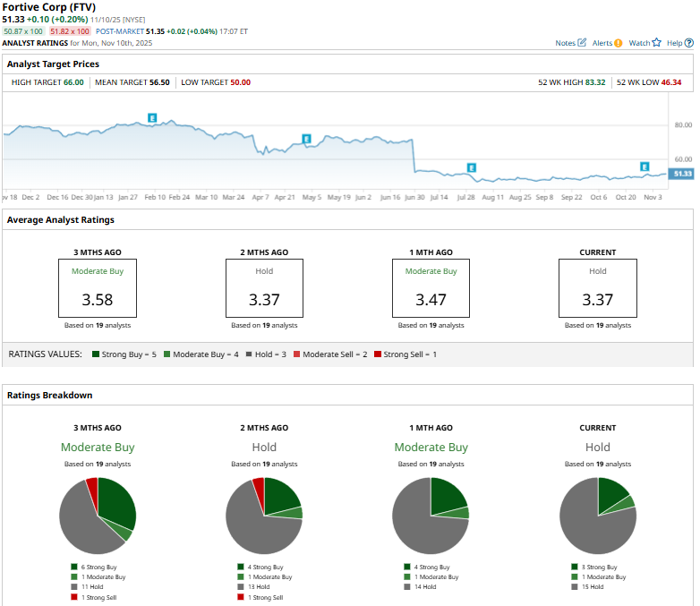The width and height of the screenshot is (700, 606).
Task: Click the HIGH TARGET 66.00 value
Action: point(73,82)
